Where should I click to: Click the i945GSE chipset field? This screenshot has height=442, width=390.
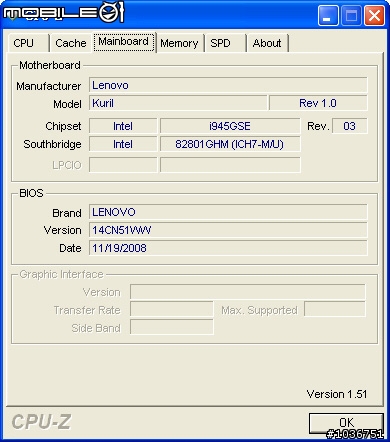click(230, 126)
